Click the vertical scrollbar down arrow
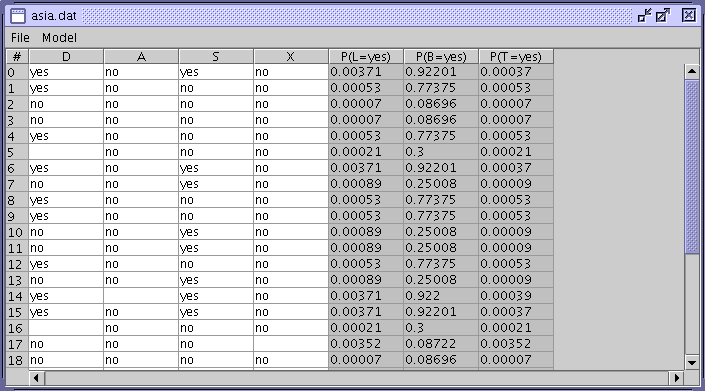This screenshot has height=391, width=705. click(x=692, y=362)
